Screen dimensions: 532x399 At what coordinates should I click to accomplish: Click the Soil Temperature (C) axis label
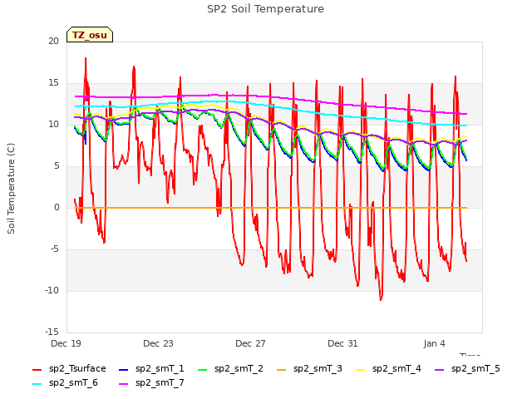(11, 189)
